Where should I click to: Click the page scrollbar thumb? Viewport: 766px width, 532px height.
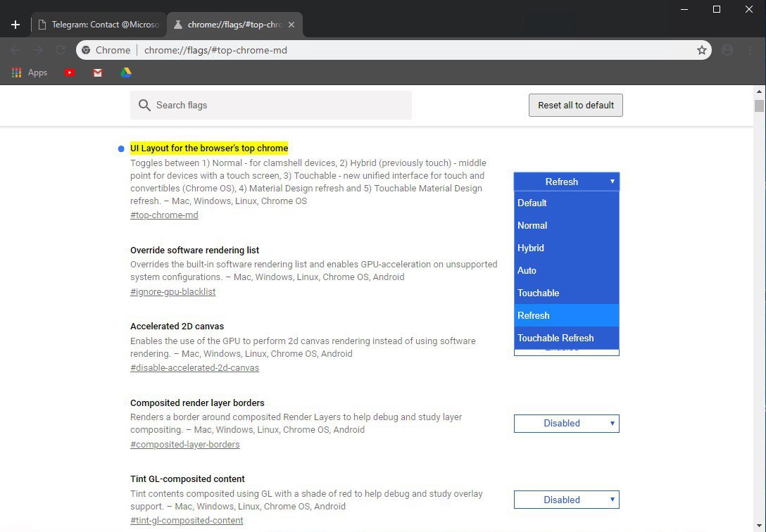(759, 106)
